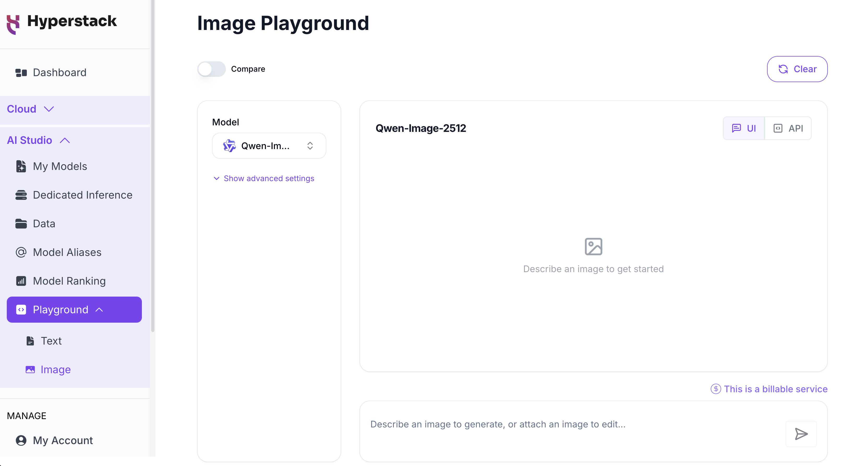Click the Qwen model logo icon
Viewport: 868px width, 466px height.
point(230,146)
